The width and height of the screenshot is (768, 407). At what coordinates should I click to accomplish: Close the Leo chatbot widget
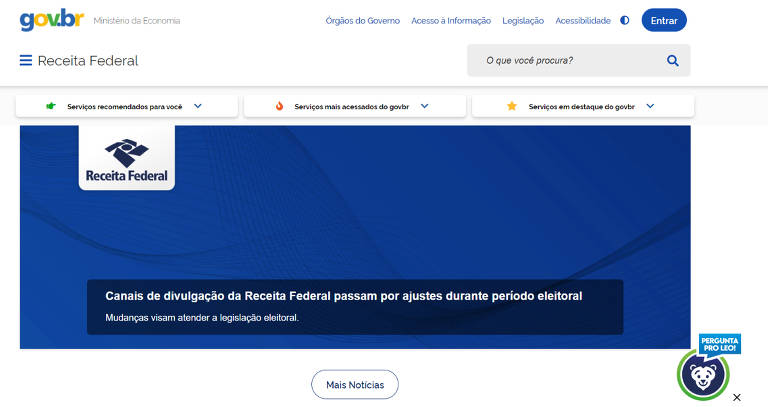tap(737, 397)
